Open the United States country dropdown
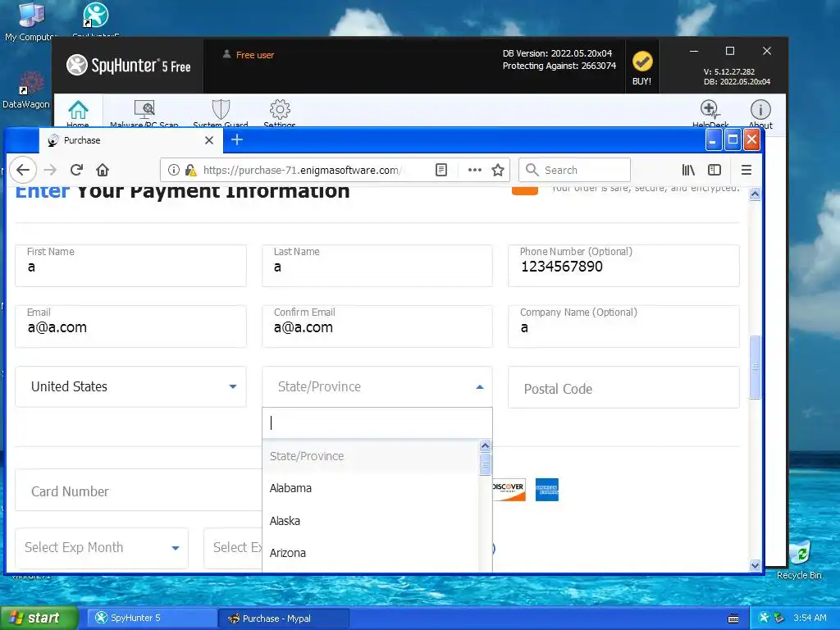 pos(130,387)
